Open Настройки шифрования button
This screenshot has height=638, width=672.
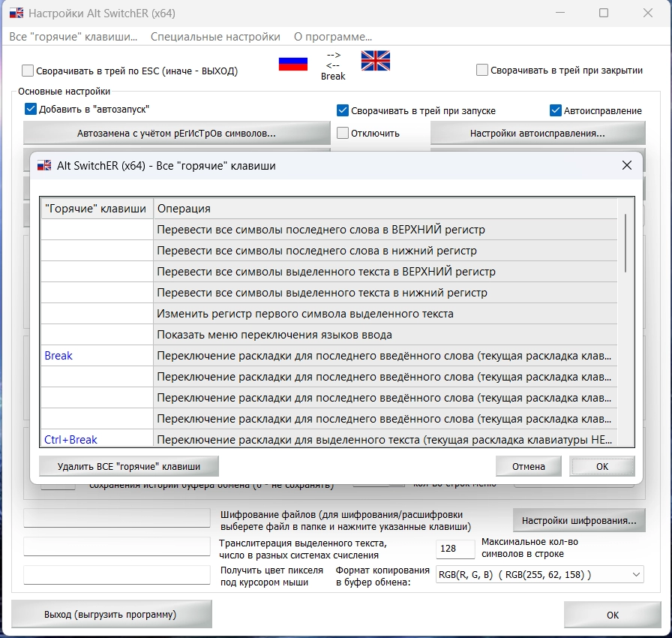pos(579,520)
